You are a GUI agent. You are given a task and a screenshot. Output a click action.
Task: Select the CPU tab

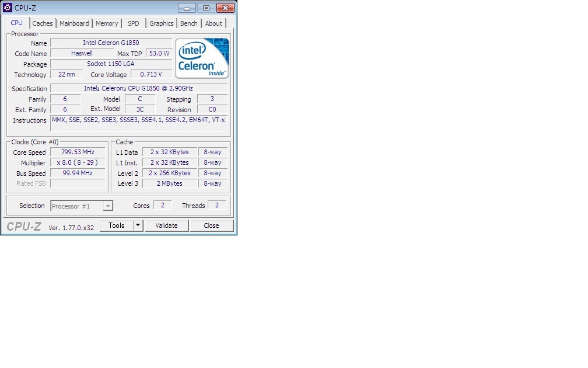(16, 23)
